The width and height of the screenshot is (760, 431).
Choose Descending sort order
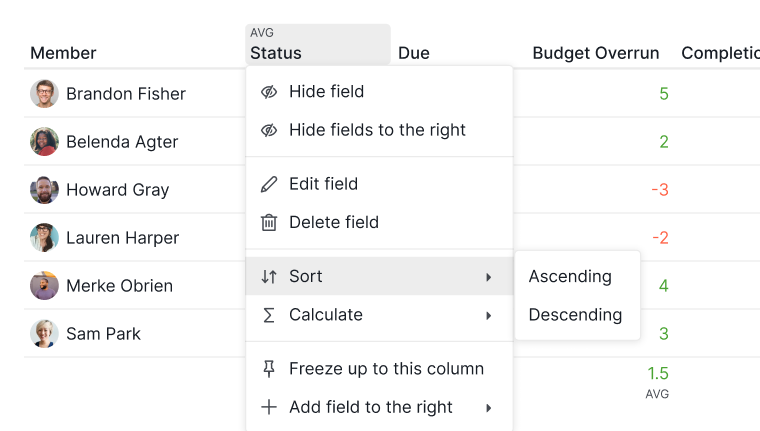(x=577, y=315)
